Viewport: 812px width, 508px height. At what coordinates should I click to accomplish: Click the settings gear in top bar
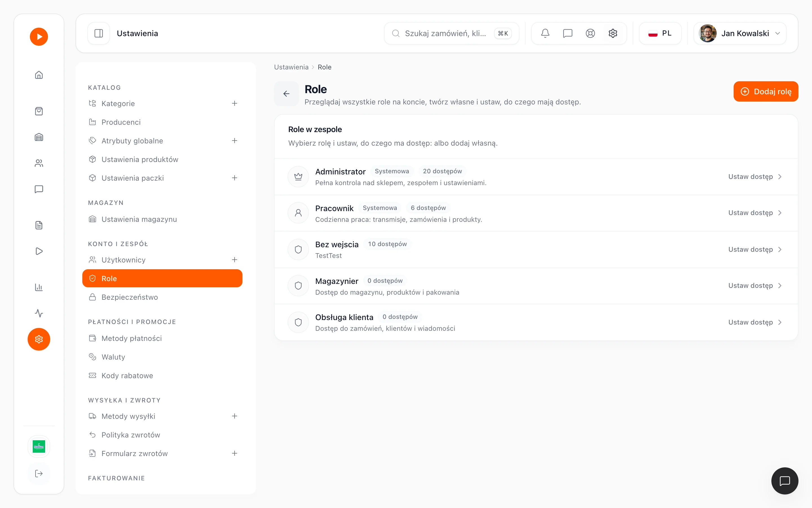coord(613,33)
